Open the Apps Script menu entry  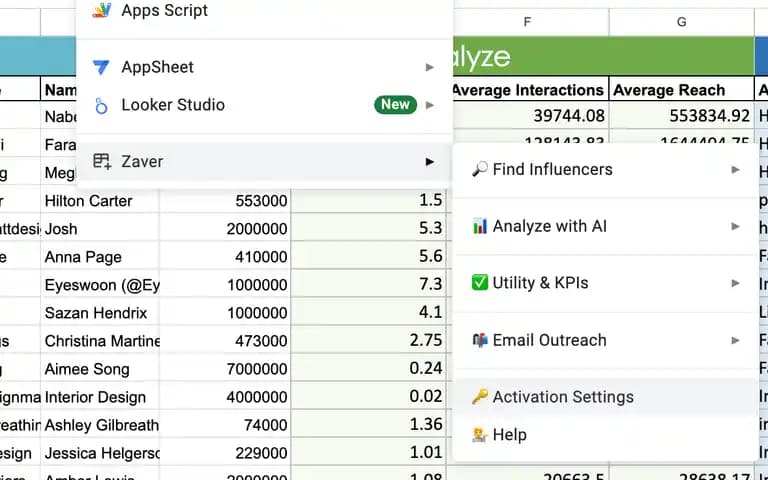click(264, 10)
